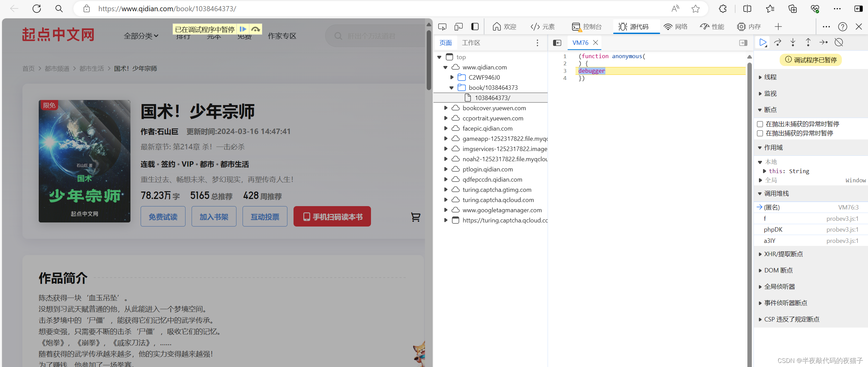Click 免费试读 button
Viewport: 868px width, 367px height.
point(163,217)
